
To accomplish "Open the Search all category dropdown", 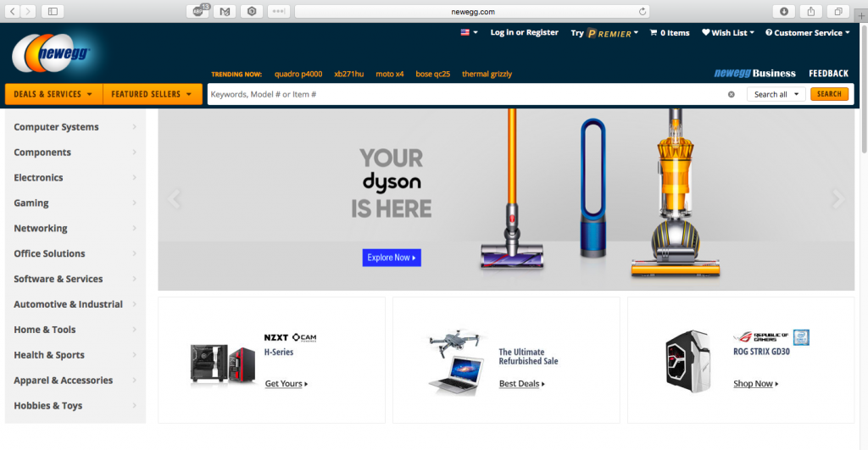I will tap(776, 94).
